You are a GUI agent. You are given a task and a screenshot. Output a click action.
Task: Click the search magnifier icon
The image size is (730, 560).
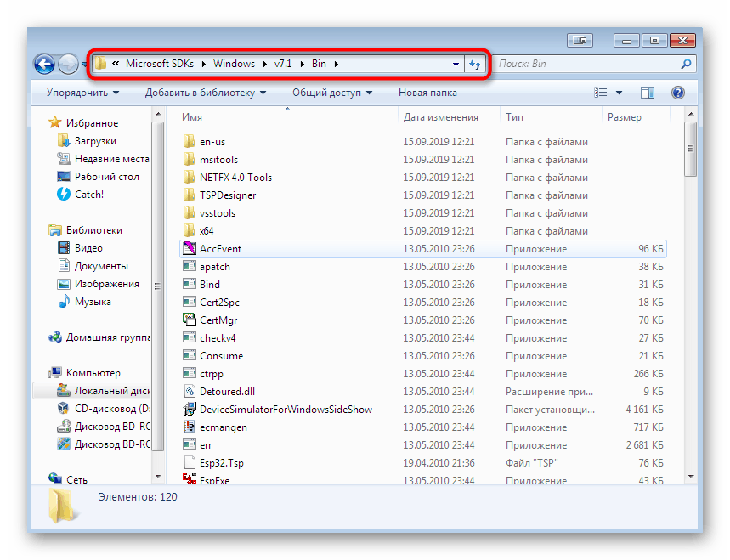click(686, 64)
